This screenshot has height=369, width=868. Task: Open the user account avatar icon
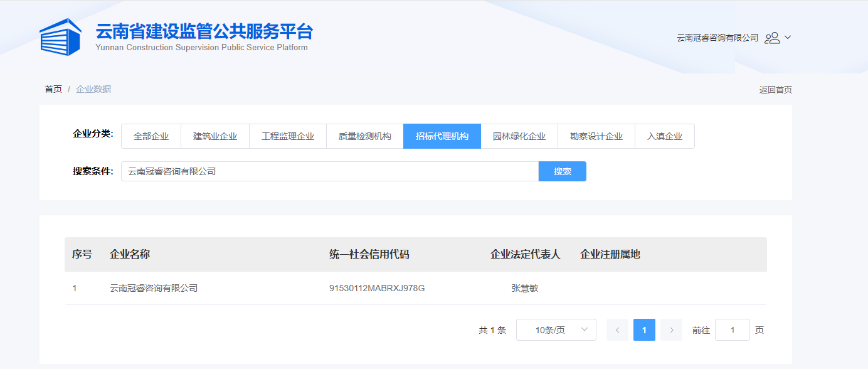point(773,38)
